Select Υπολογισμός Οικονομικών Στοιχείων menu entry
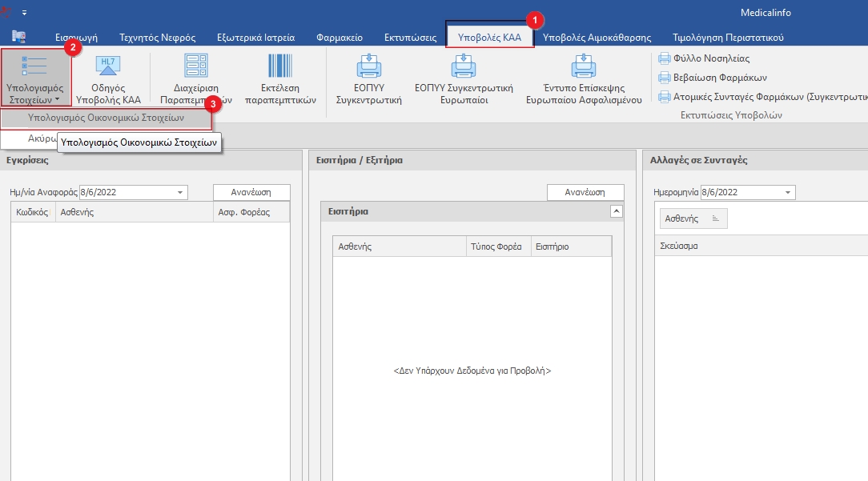Viewport: 868px width, 481px height. (x=106, y=118)
